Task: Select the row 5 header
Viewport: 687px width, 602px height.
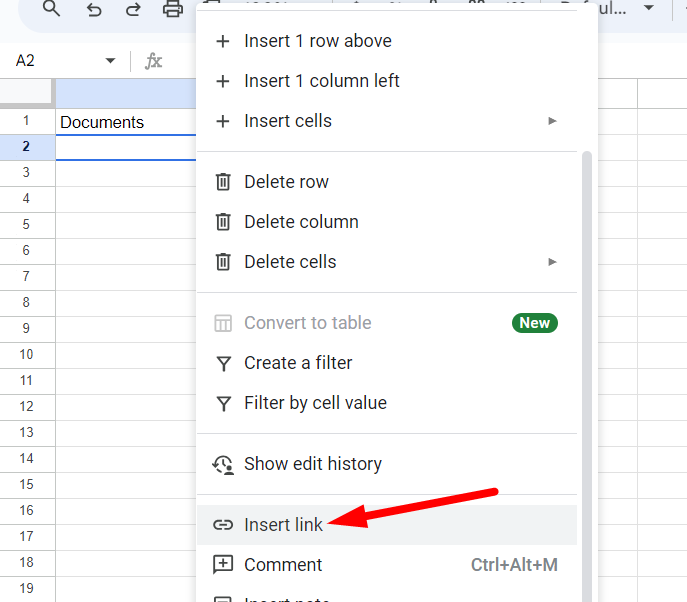Action: click(27, 225)
